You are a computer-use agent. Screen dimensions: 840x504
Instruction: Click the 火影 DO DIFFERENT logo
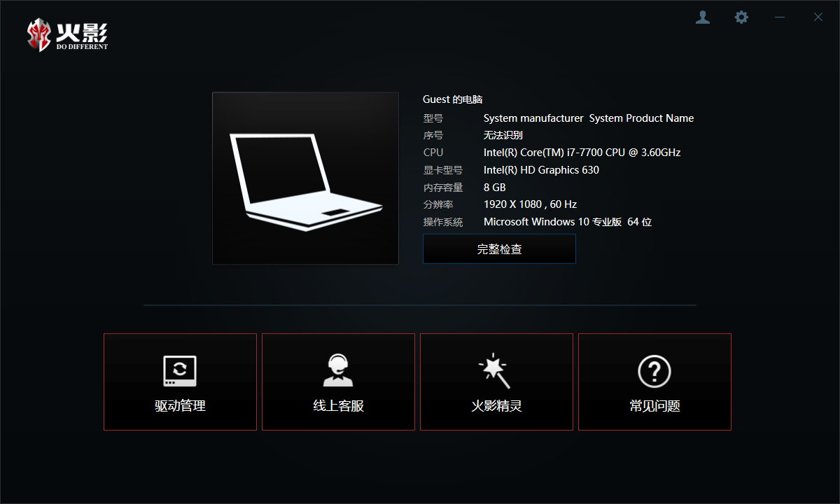click(x=67, y=35)
